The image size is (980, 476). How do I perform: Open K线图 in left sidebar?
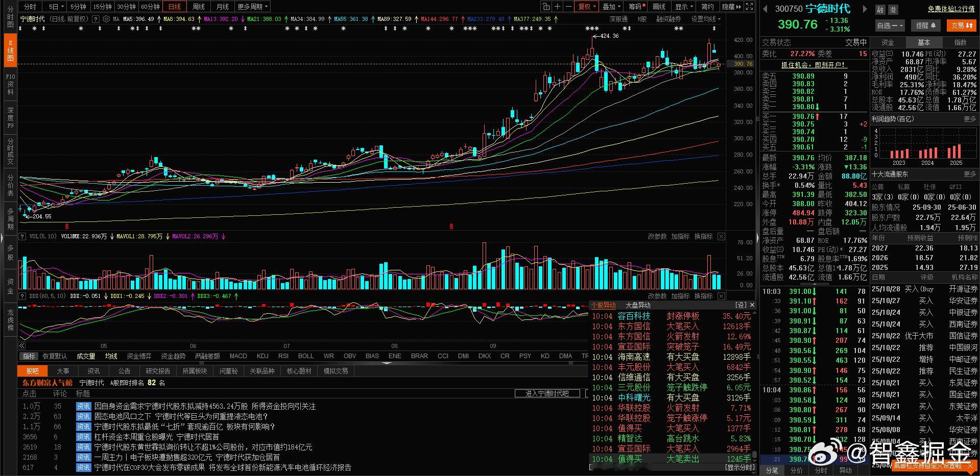(x=10, y=51)
